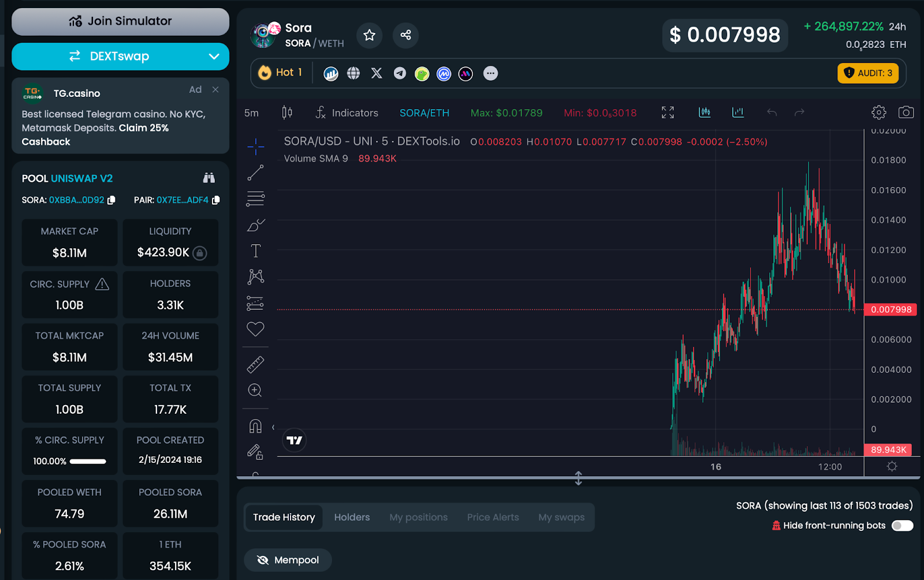This screenshot has height=580, width=924.
Task: Toggle lock all drawings tool
Action: click(255, 452)
